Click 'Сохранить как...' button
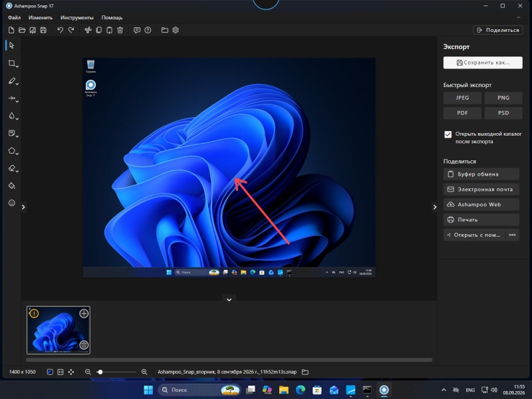This screenshot has height=399, width=532. [x=483, y=63]
